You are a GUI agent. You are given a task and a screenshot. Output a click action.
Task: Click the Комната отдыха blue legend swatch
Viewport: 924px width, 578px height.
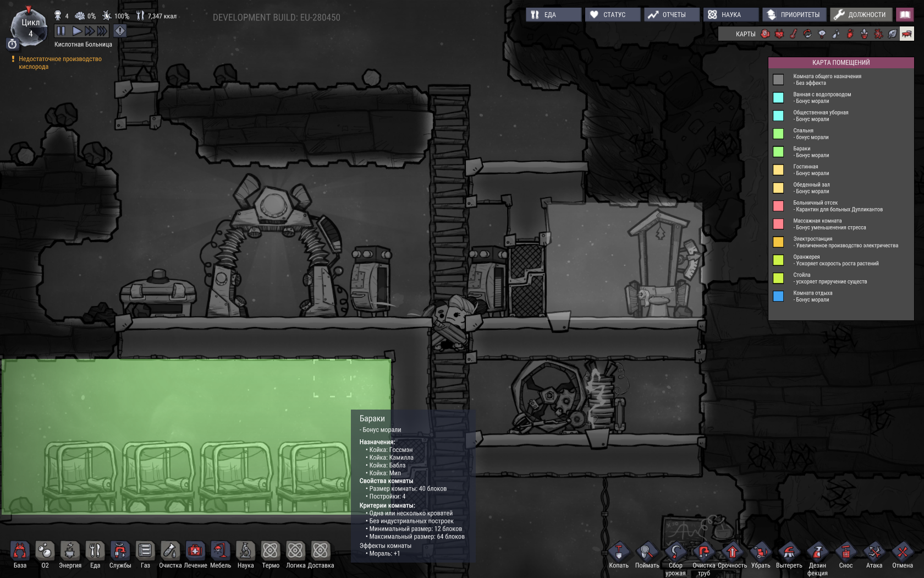778,296
